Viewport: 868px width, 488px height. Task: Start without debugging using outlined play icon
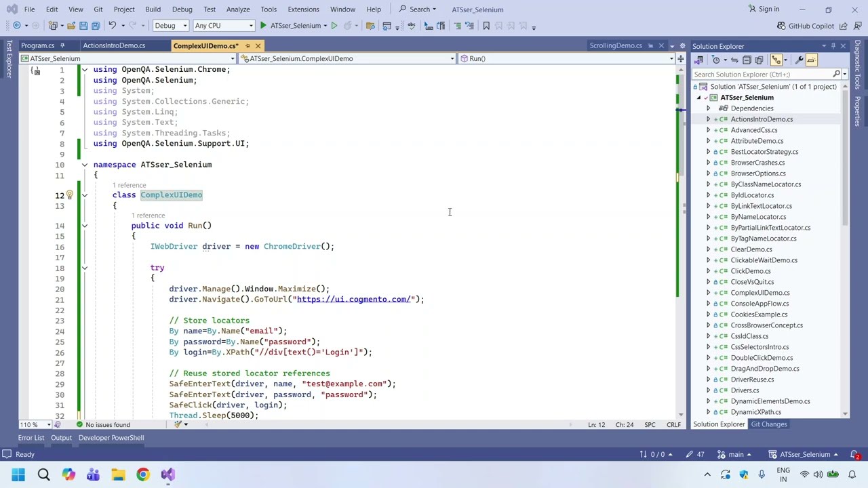334,26
